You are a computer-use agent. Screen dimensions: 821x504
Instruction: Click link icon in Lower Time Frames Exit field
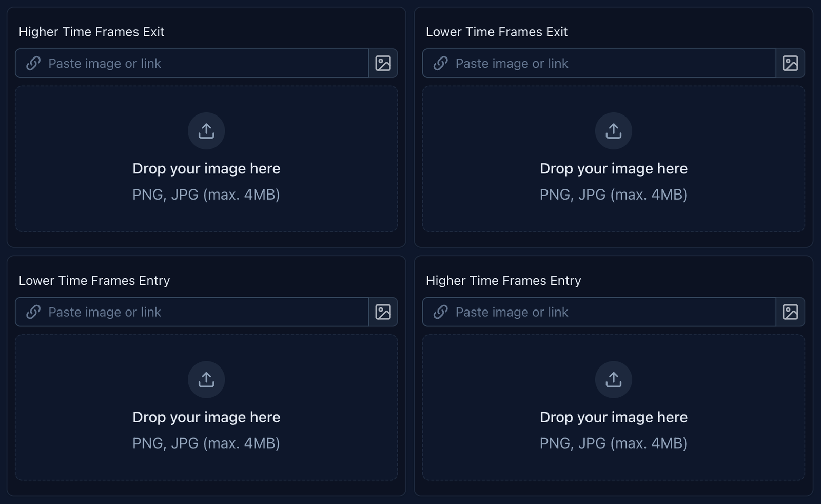coord(441,63)
